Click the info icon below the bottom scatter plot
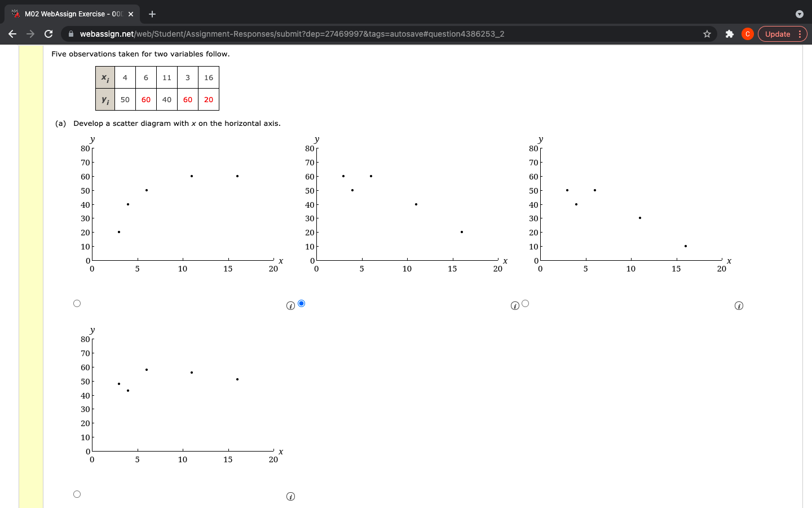The width and height of the screenshot is (812, 508). (x=290, y=496)
